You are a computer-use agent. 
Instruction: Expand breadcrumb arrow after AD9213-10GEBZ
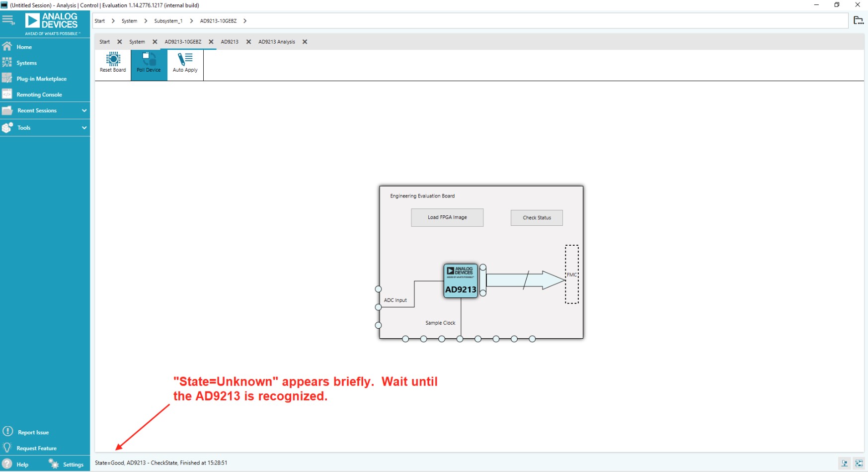click(x=245, y=21)
